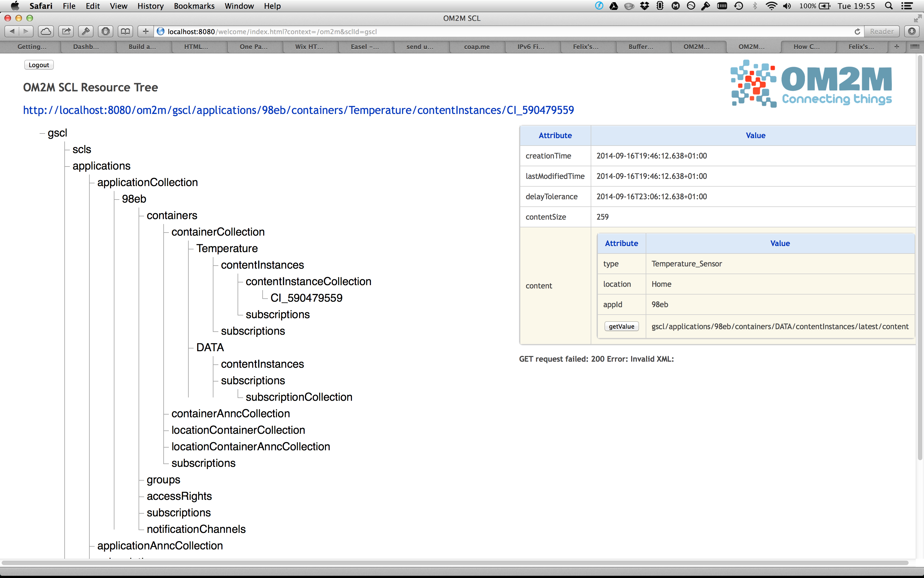Image resolution: width=924 pixels, height=578 pixels.
Task: Click the contentSize value 259
Action: point(603,217)
